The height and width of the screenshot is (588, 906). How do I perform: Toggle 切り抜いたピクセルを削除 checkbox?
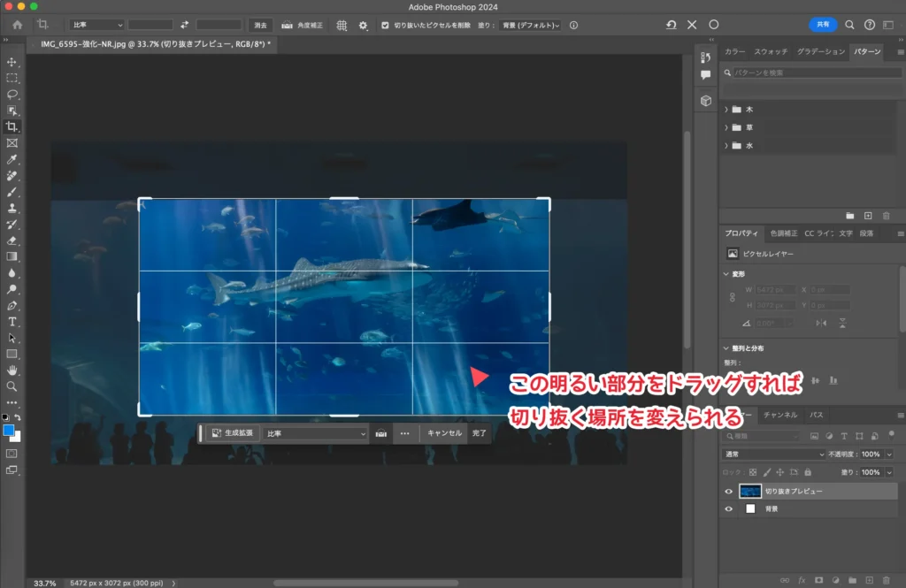[385, 26]
